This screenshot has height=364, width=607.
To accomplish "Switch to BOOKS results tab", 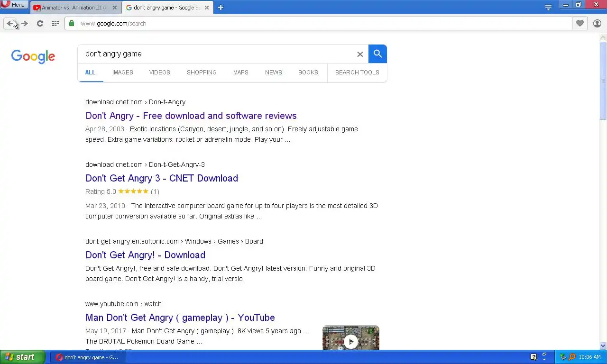I will tap(308, 73).
